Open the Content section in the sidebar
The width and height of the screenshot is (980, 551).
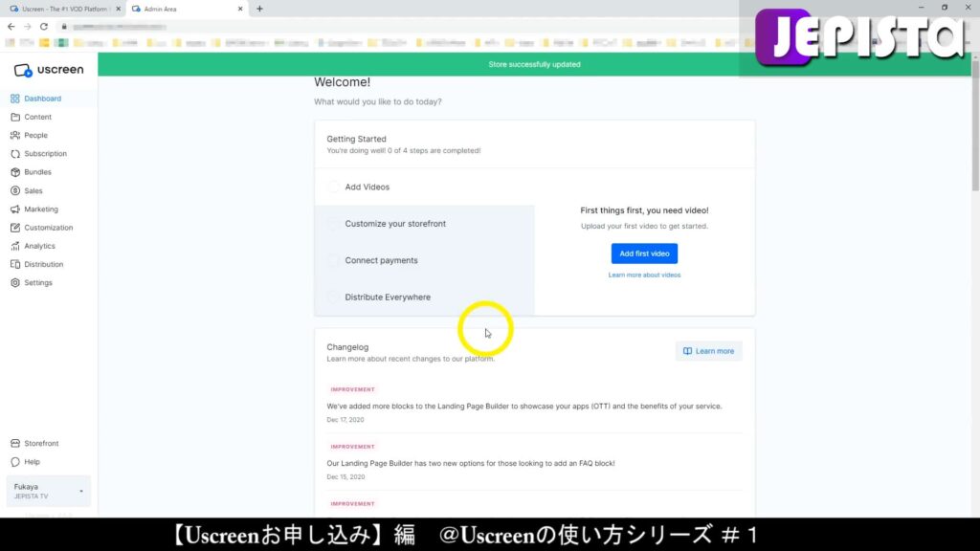[35, 117]
